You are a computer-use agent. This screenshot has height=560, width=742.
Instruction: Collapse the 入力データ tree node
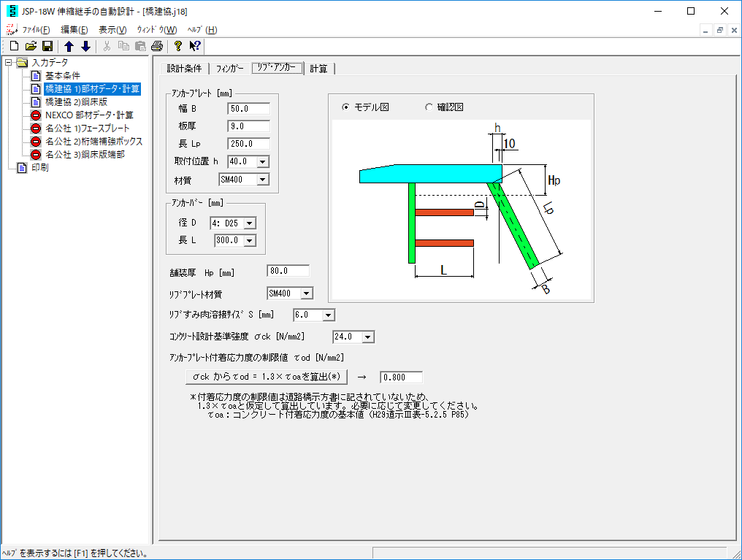pyautogui.click(x=8, y=63)
